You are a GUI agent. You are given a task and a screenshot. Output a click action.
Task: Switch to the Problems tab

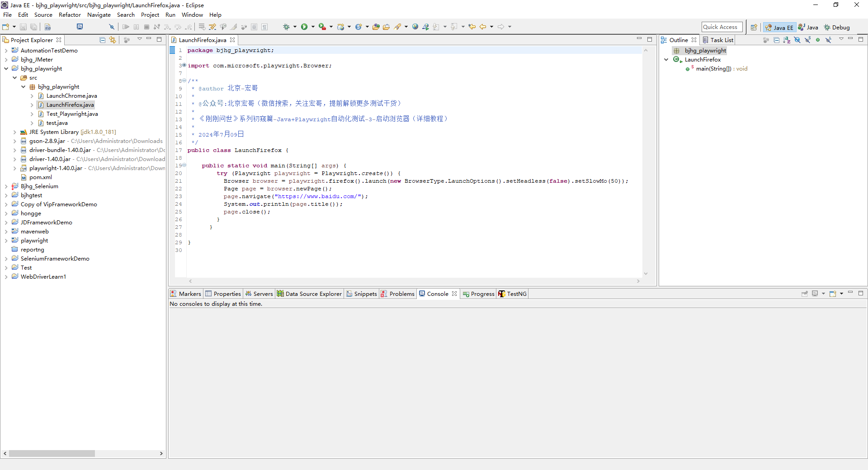(x=398, y=294)
